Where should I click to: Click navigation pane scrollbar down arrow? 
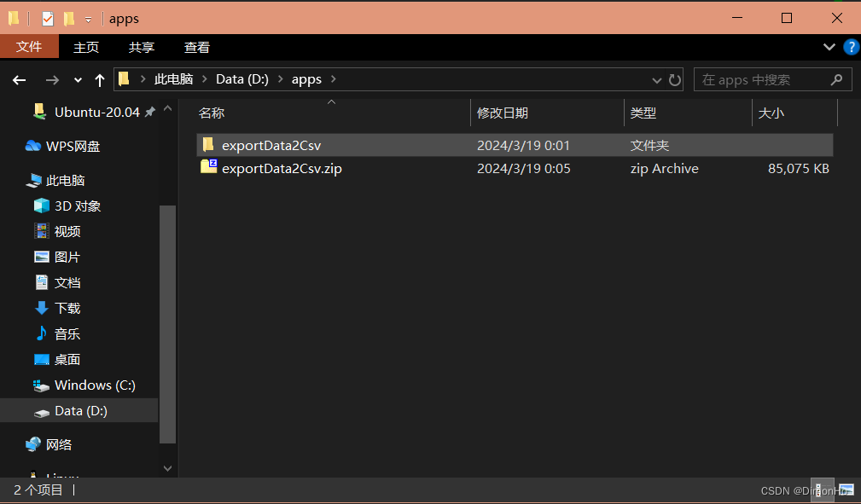(x=168, y=469)
